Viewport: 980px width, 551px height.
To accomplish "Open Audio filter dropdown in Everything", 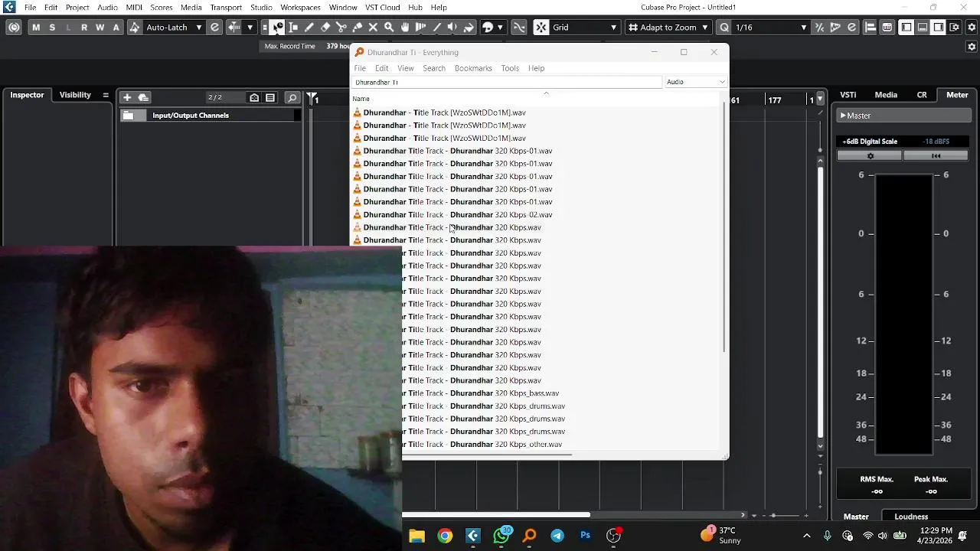I will (x=695, y=82).
